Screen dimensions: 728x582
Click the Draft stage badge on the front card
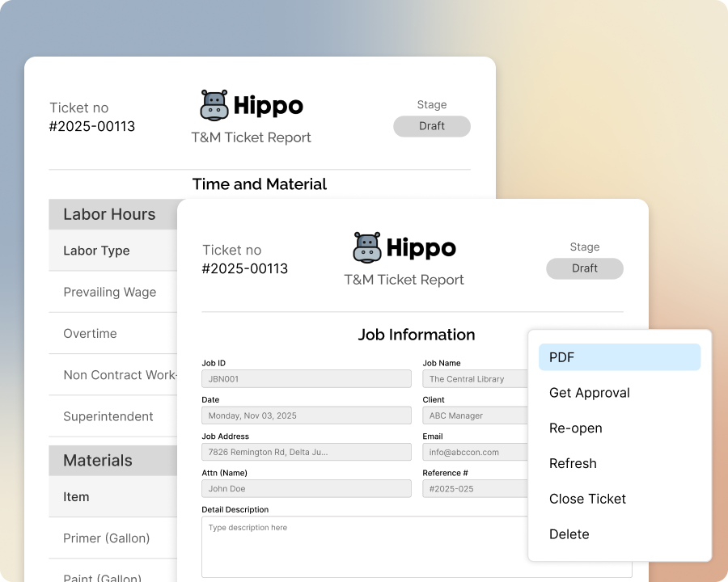point(585,268)
